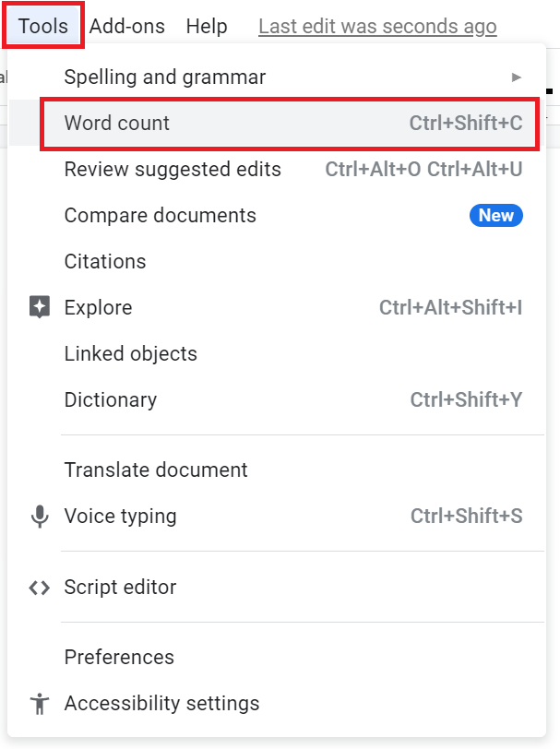Open Accessibility settings
The width and height of the screenshot is (560, 749).
[x=161, y=703]
